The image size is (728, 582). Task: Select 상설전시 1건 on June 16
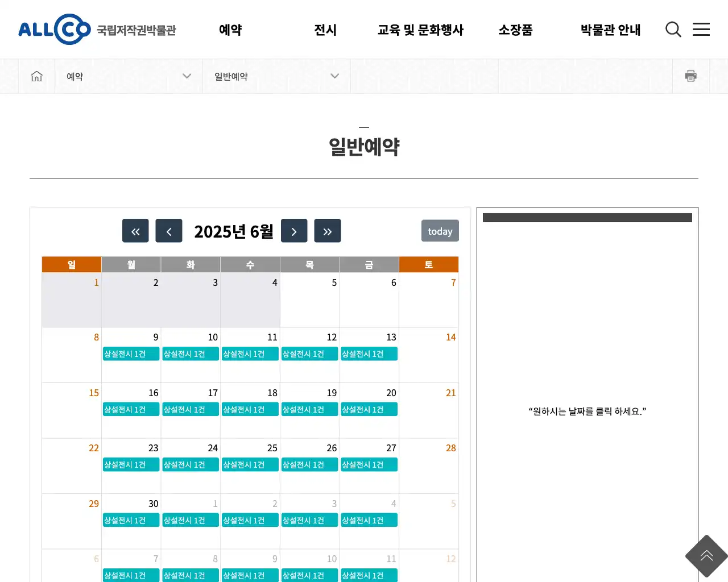point(131,410)
